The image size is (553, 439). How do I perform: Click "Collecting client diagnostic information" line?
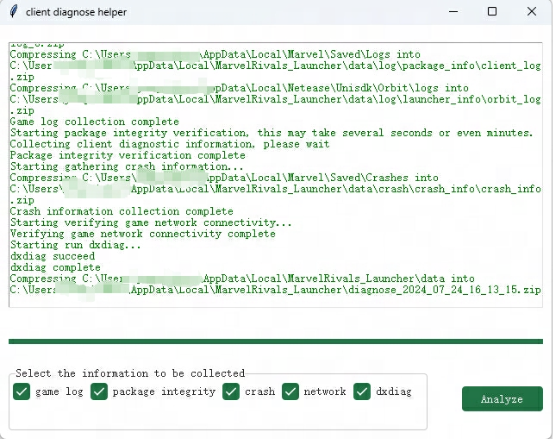click(x=170, y=144)
